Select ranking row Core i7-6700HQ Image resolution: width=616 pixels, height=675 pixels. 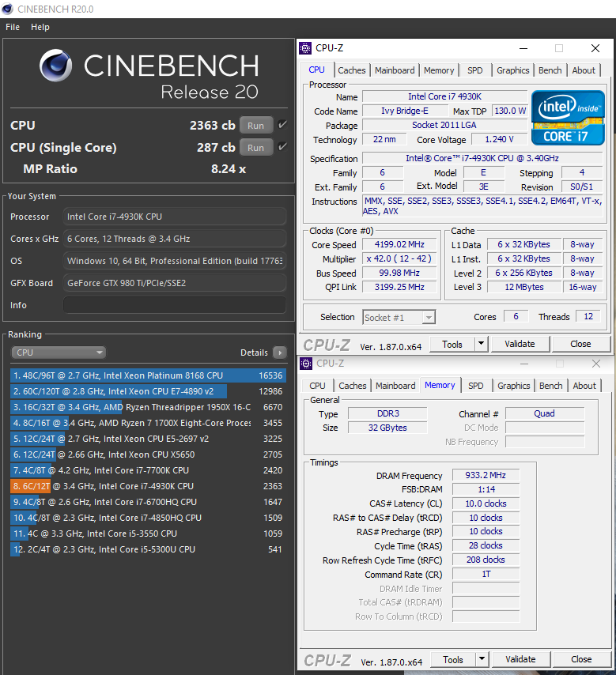click(148, 502)
